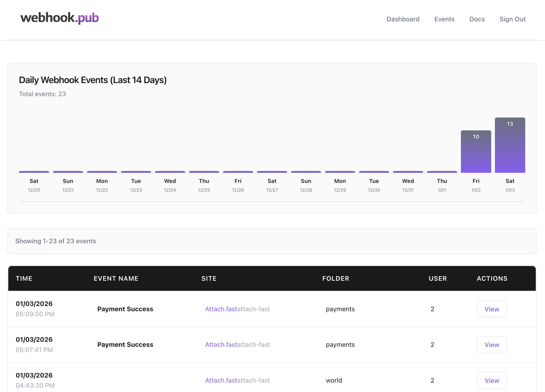Click the Thu 12/25 axis label
Screen dimensions: 545x392
204,185
